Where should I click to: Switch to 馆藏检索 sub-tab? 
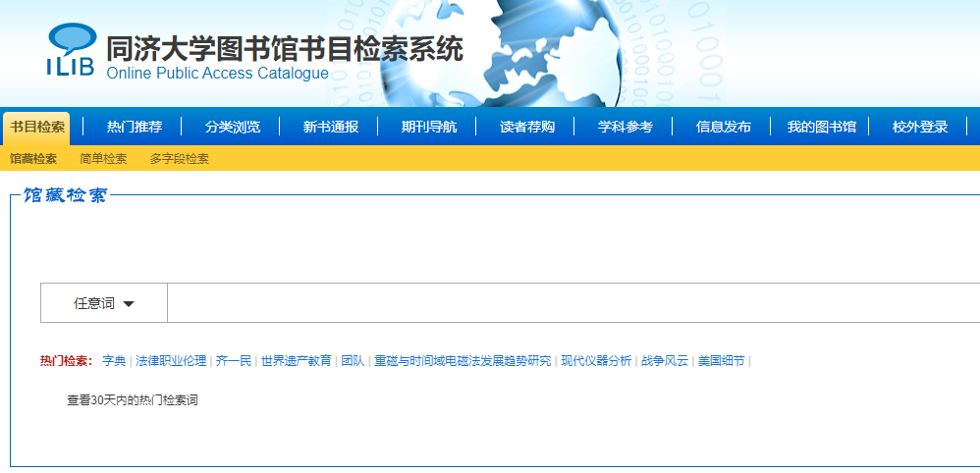click(x=33, y=159)
